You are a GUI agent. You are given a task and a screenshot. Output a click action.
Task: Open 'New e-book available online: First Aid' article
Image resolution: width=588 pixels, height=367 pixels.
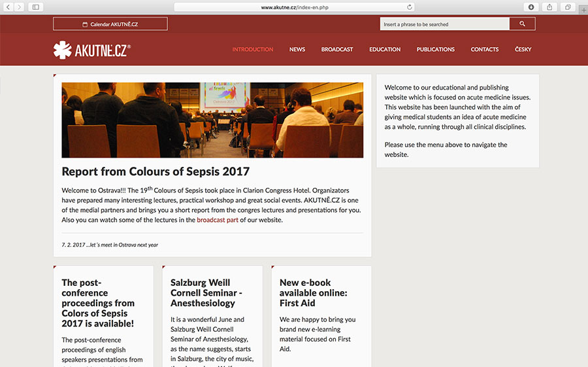(314, 292)
